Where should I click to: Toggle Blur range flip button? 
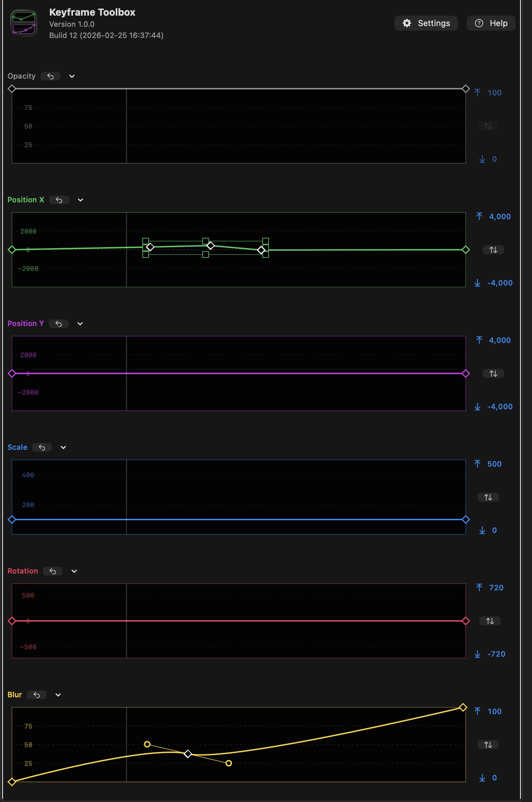[x=488, y=745]
